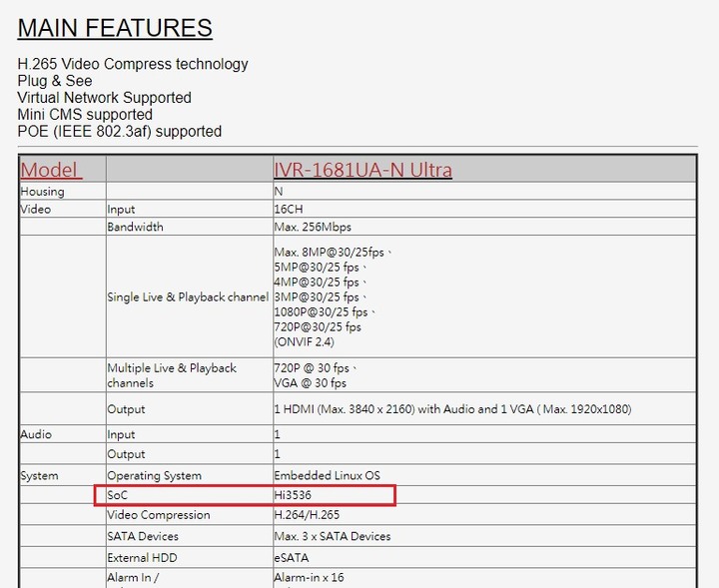This screenshot has width=719, height=588.
Task: Click the "Embedded Linux OS" value
Action: tap(327, 476)
